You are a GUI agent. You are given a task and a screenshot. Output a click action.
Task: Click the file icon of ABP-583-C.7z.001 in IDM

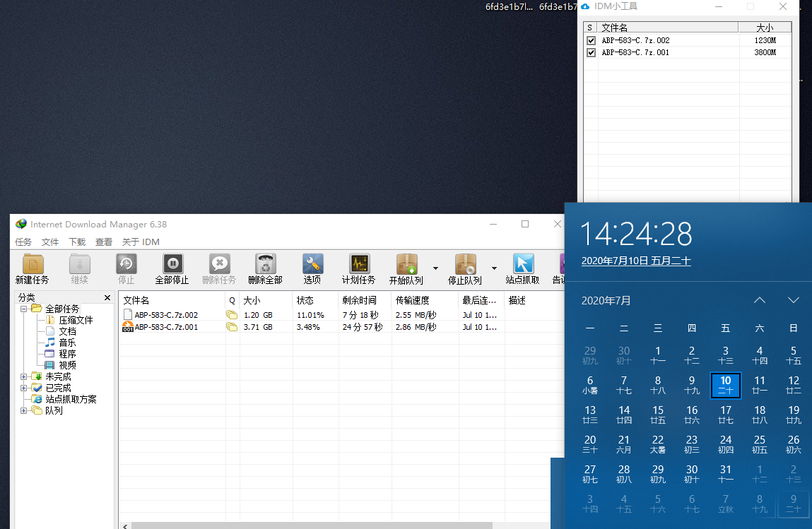click(127, 326)
